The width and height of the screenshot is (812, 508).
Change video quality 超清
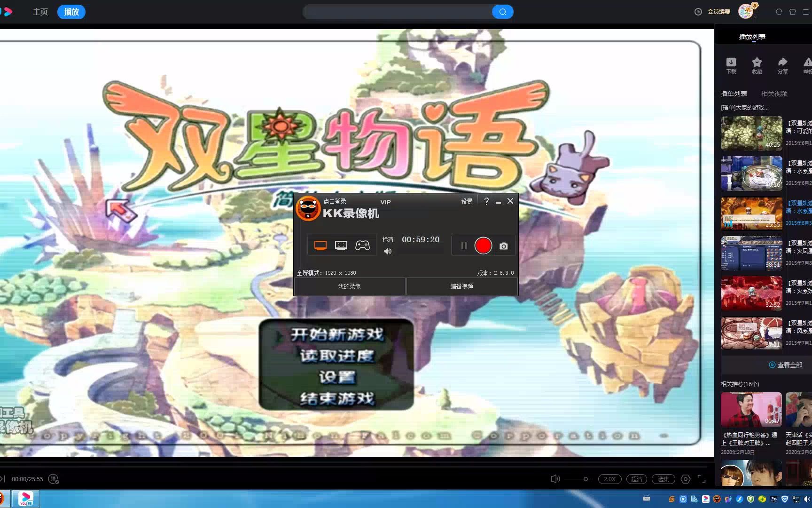tap(637, 479)
